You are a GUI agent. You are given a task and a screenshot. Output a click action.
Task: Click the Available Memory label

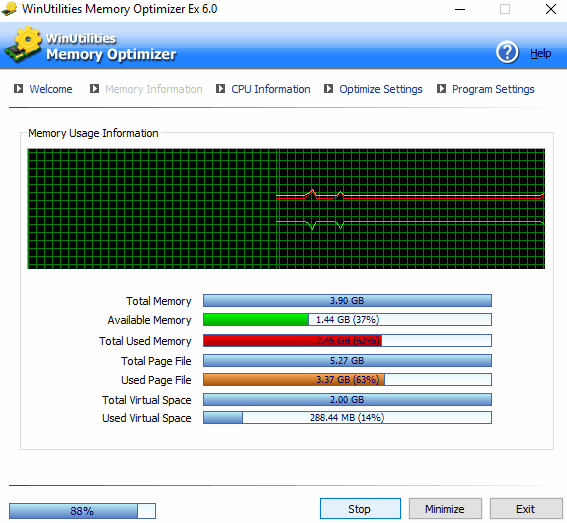click(149, 320)
